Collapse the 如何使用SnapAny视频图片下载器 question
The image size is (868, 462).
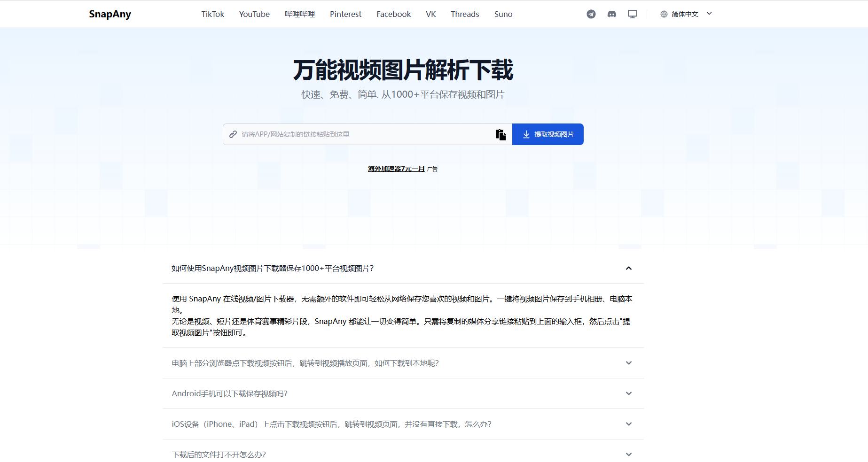tap(403, 268)
